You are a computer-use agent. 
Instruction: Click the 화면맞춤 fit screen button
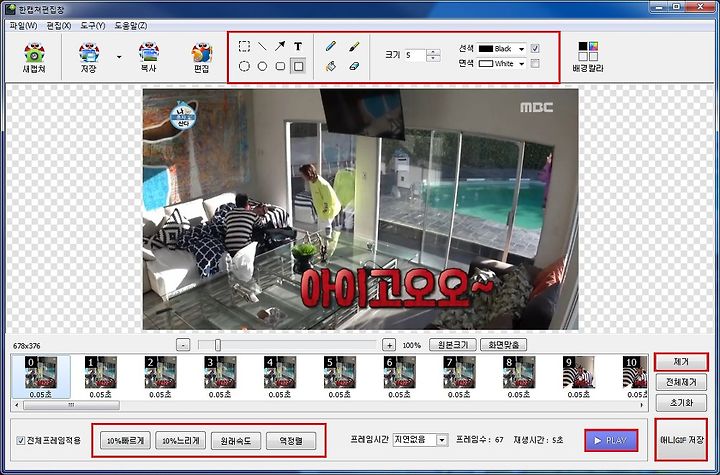tap(503, 345)
